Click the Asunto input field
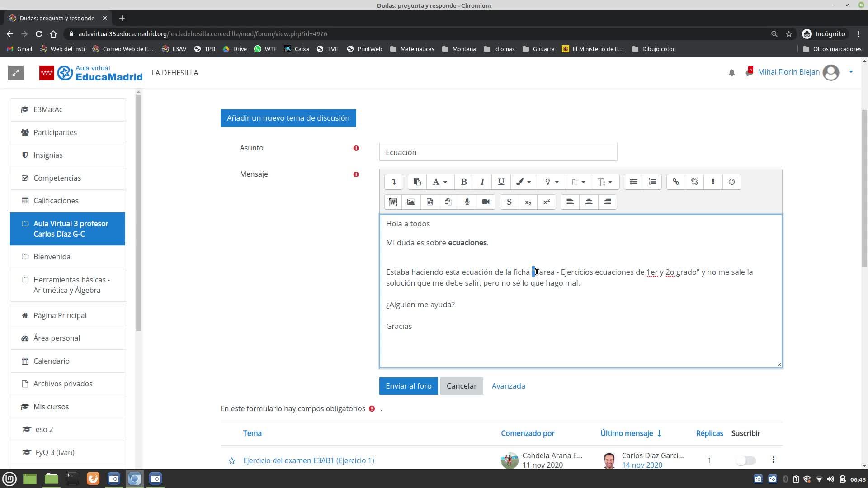868x488 pixels. (x=498, y=152)
